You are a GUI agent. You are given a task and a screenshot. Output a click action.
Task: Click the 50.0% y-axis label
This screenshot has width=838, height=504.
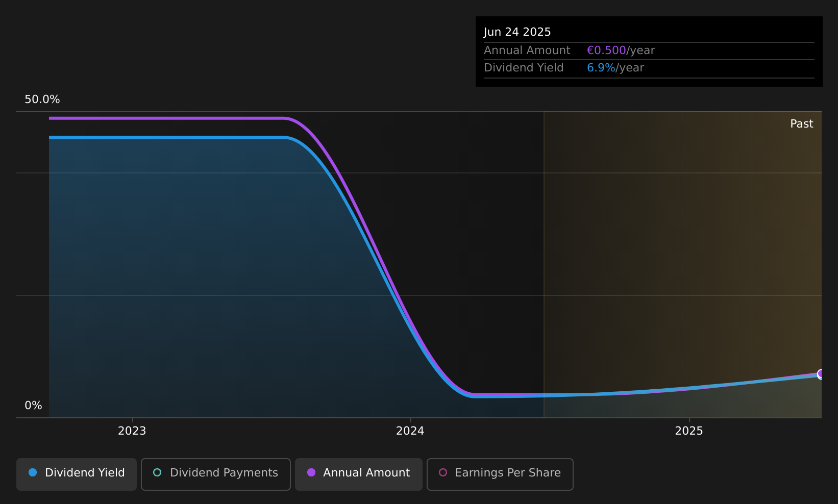pyautogui.click(x=42, y=99)
